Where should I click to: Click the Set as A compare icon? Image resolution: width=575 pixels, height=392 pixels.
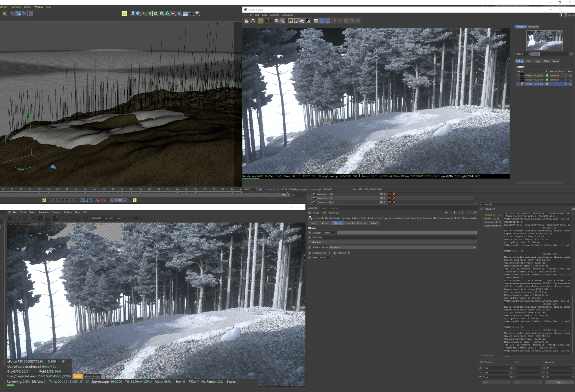pos(334,21)
